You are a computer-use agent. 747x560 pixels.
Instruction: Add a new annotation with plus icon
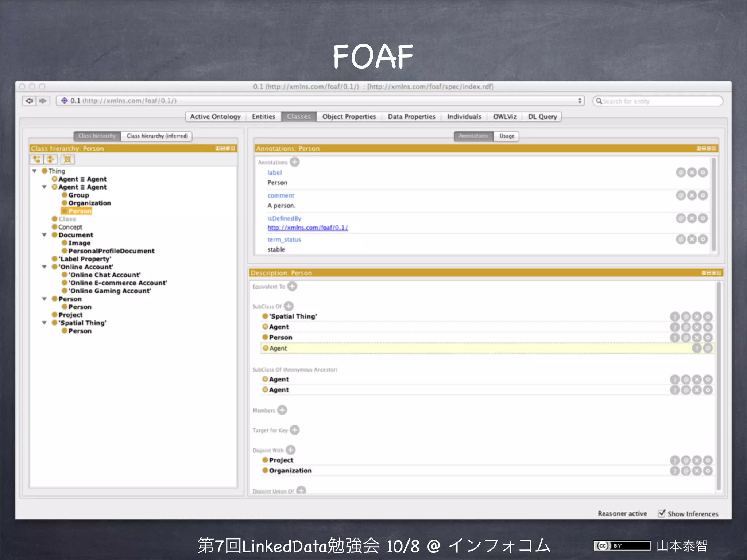[x=295, y=162]
